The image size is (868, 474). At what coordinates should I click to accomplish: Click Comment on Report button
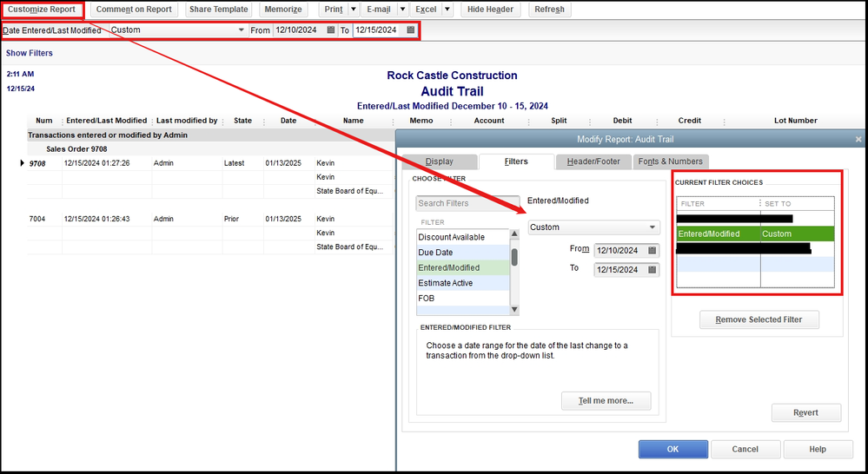[134, 10]
